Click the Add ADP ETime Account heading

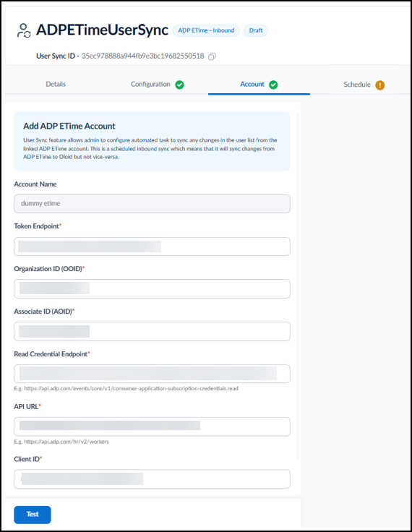pos(69,126)
